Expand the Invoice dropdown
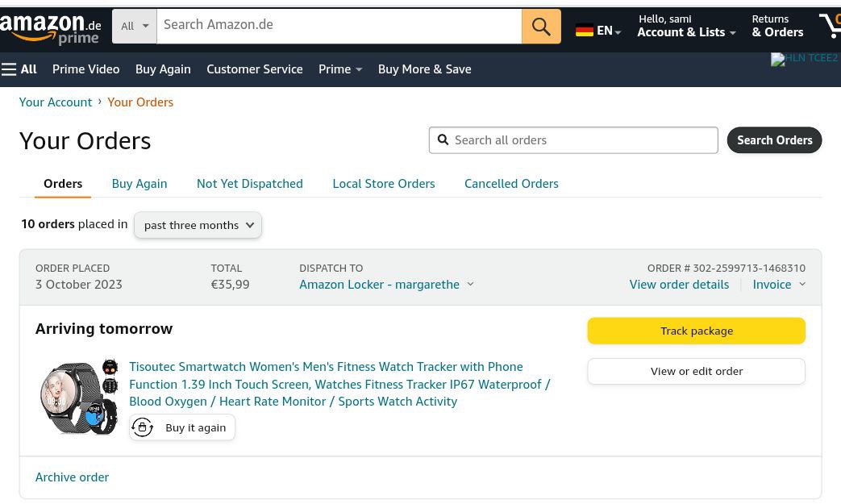This screenshot has width=841, height=504. 778,284
